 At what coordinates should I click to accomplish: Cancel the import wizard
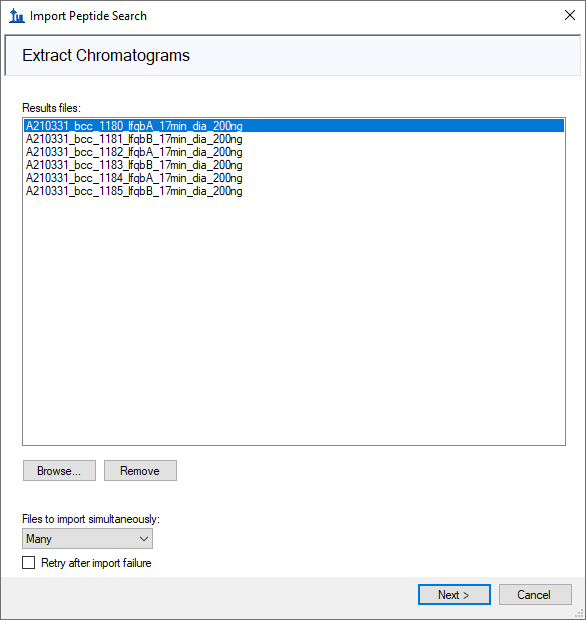click(x=535, y=594)
